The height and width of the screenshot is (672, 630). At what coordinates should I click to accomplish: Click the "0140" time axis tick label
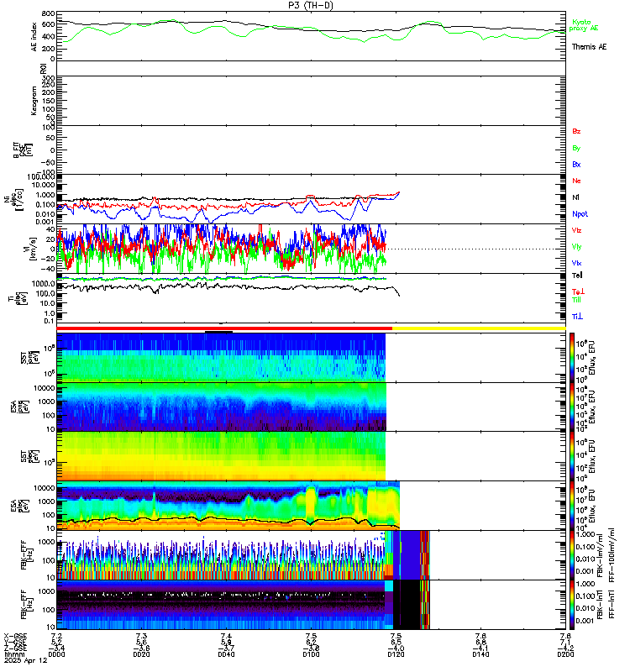[x=480, y=654]
